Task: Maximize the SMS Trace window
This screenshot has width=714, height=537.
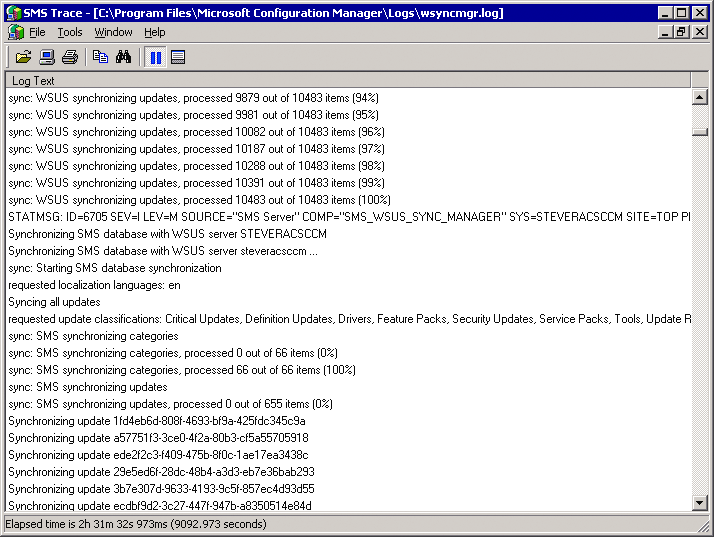Action: [682, 13]
